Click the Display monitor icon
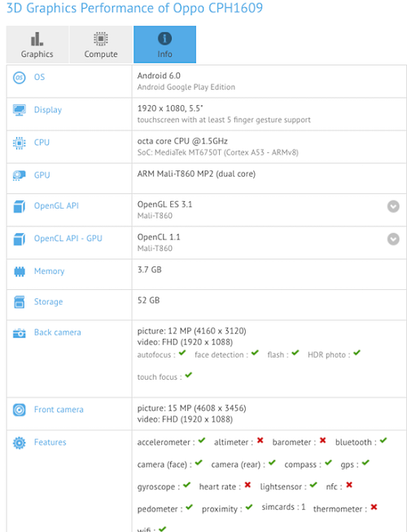 click(20, 110)
